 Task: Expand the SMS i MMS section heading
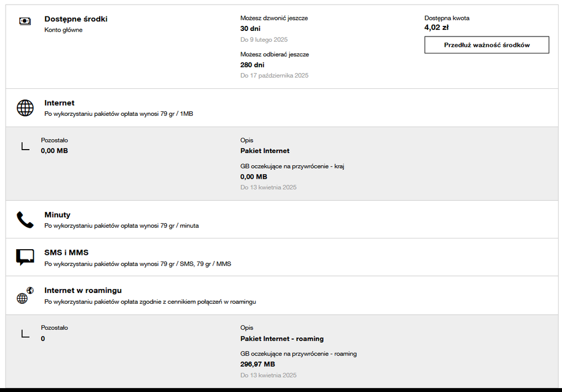[66, 253]
